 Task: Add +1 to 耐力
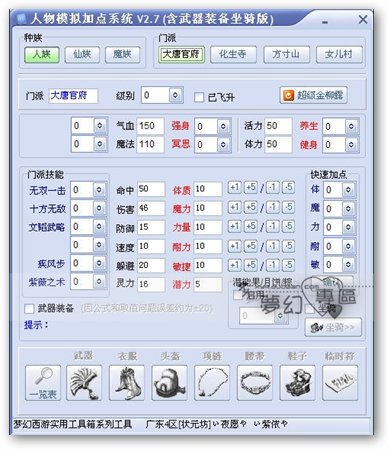(x=235, y=246)
